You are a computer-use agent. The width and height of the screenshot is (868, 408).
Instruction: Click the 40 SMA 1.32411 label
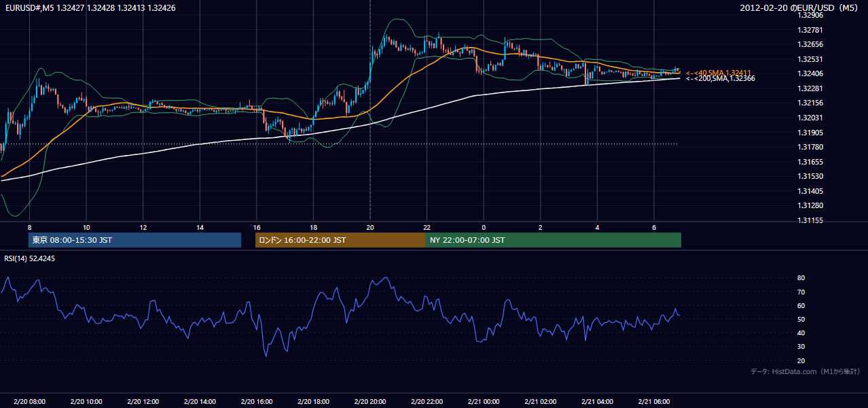pyautogui.click(x=719, y=73)
